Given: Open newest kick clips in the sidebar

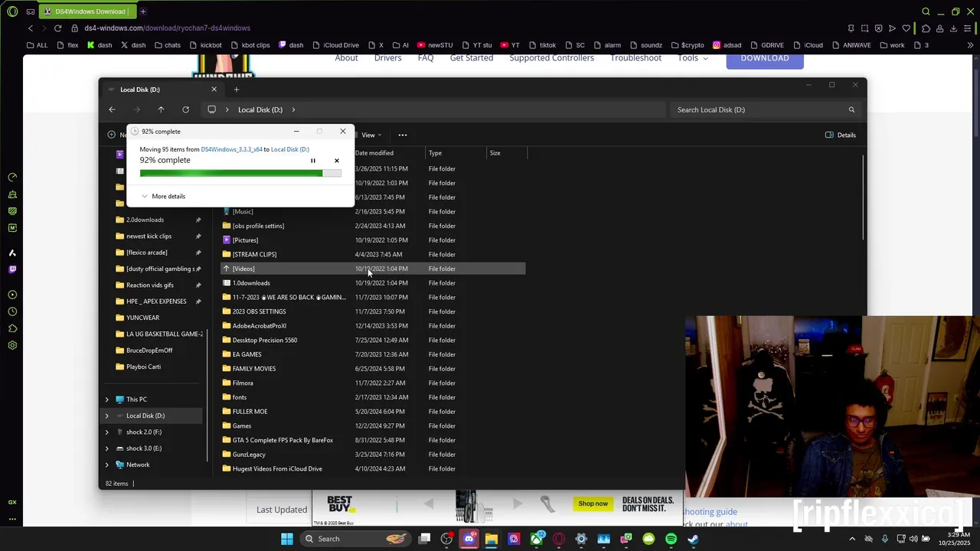Looking at the screenshot, I should [x=149, y=236].
